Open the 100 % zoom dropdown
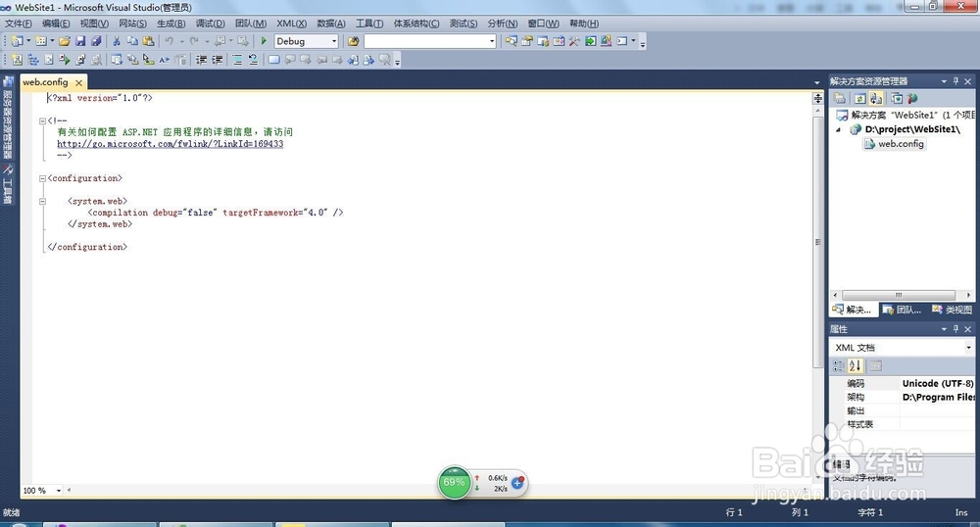Screen dimensions: 980x527 coord(59,490)
